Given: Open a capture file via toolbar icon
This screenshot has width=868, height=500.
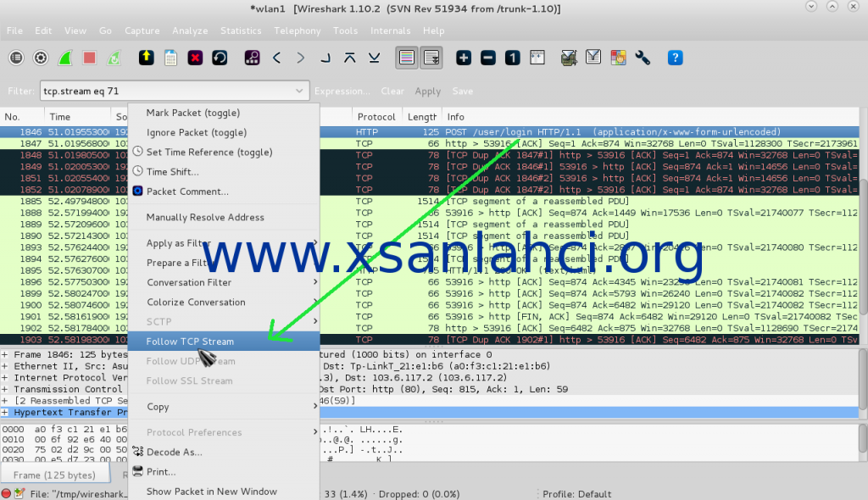Looking at the screenshot, I should coord(146,58).
